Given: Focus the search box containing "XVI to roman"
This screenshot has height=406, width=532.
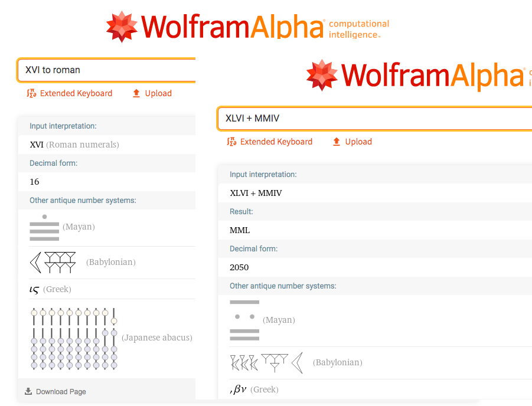Looking at the screenshot, I should click(106, 70).
